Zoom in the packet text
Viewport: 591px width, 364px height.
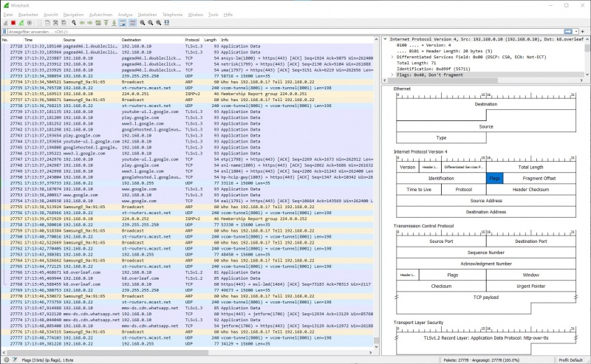tap(143, 23)
